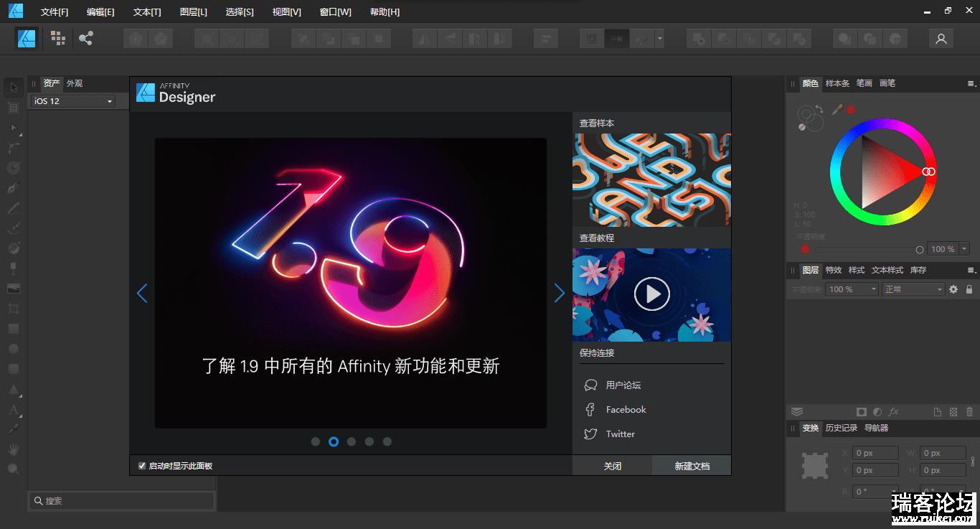The image size is (980, 529).
Task: Pick color with Color panel eyedropper
Action: [x=837, y=110]
